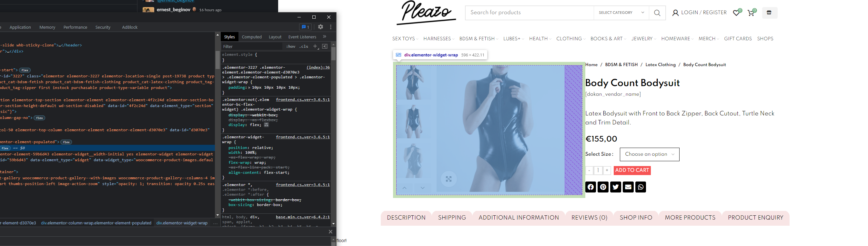
Task: Click the Pleazo logo
Action: tap(426, 13)
